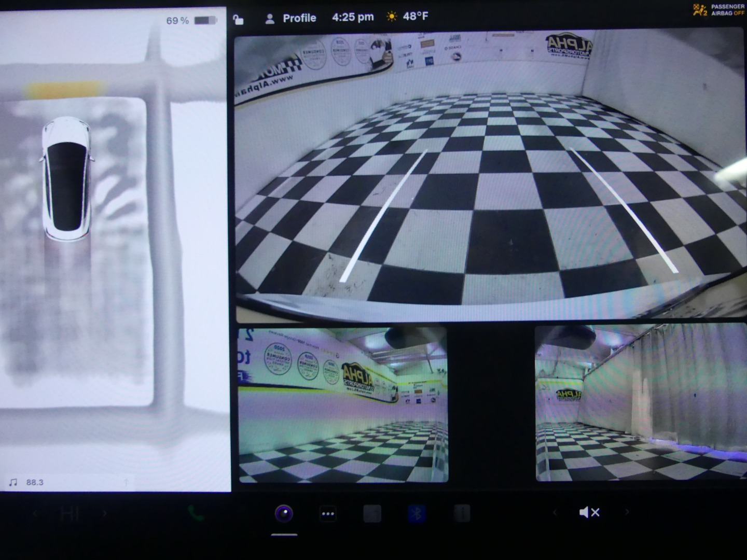
Task: Expand the 88.3 media player bar
Action: coord(67,482)
